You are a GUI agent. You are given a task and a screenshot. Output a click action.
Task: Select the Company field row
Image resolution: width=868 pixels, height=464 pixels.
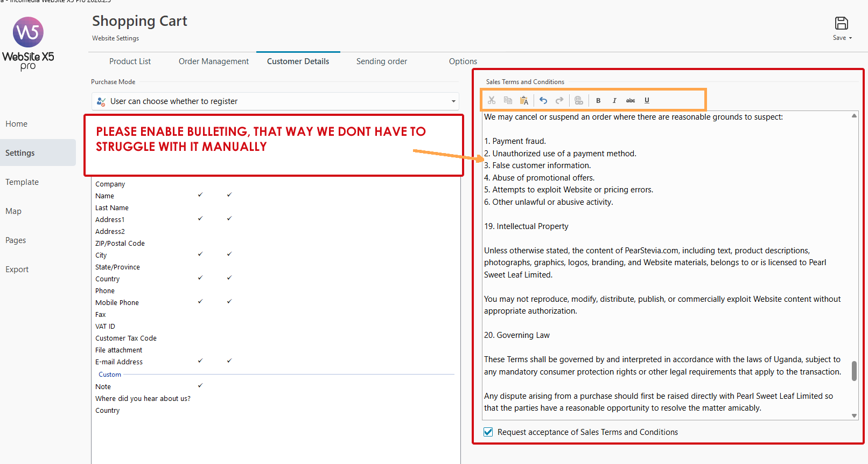click(x=276, y=184)
